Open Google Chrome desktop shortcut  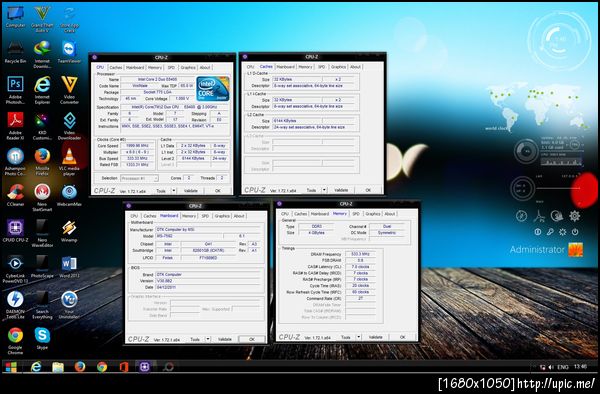coord(15,340)
